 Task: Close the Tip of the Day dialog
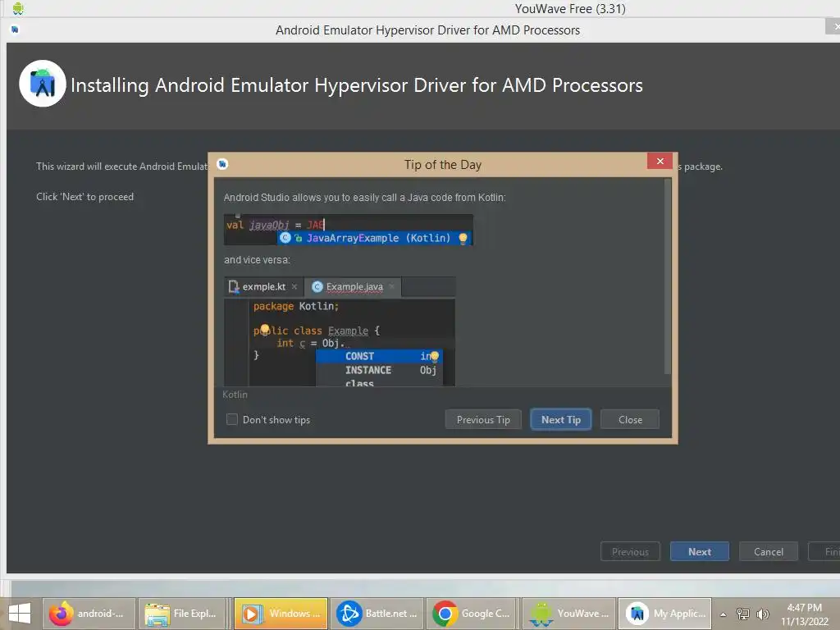[630, 419]
